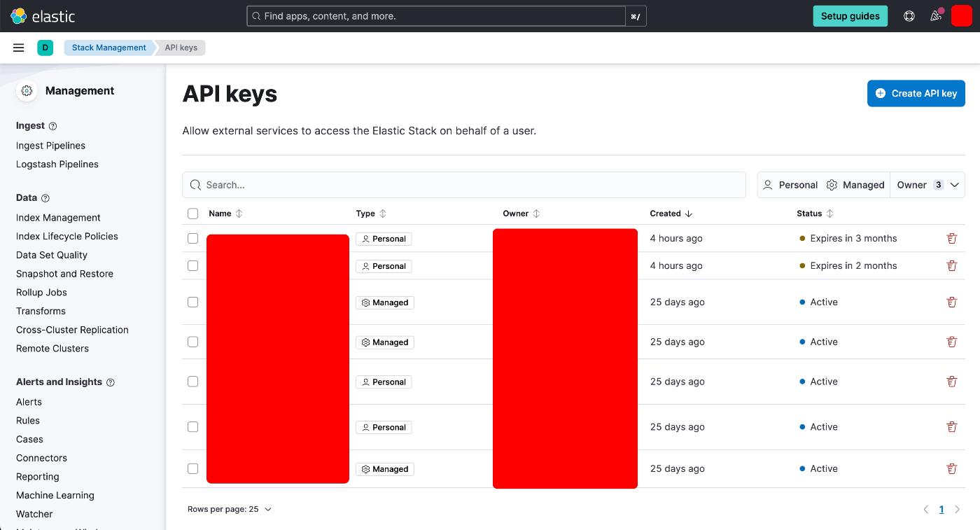Open Watcher in sidebar
Screen dimensions: 980x530
pos(34,514)
